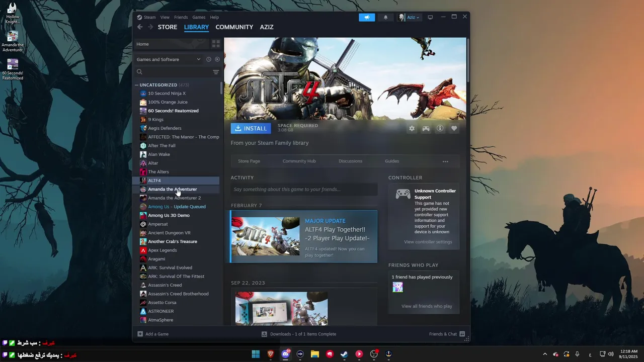Switch to the COMMUNITY tab
Viewport: 644px width, 362px height.
(x=234, y=27)
